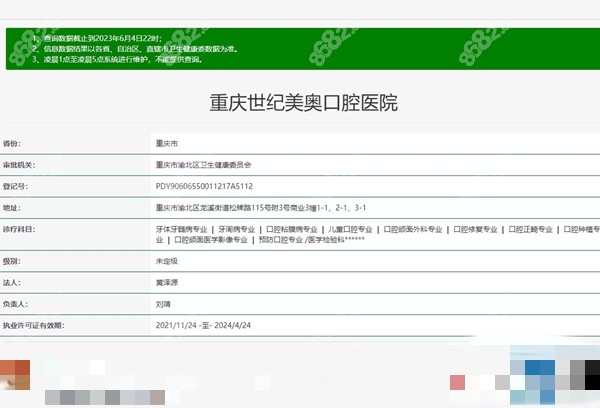
Task: Click the 地址 field label
Action: point(12,208)
